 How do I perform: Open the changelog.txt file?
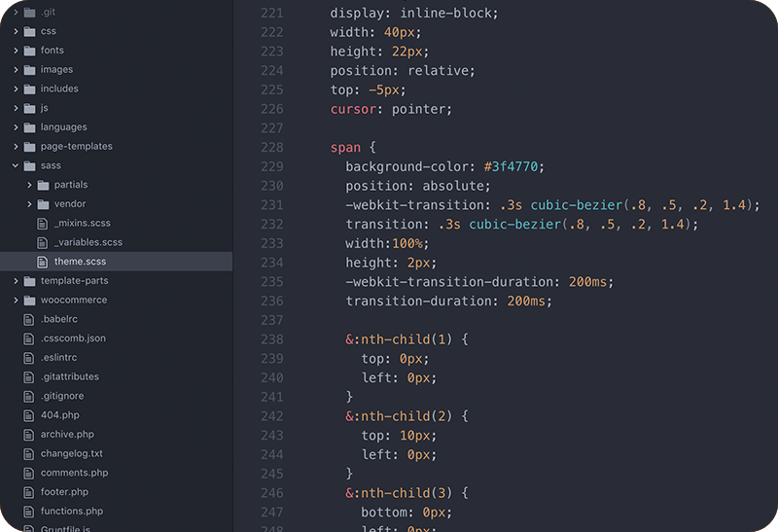(x=72, y=453)
